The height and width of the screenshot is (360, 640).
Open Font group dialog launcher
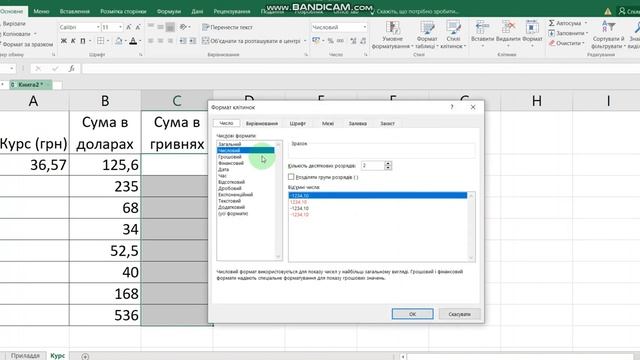click(x=141, y=54)
